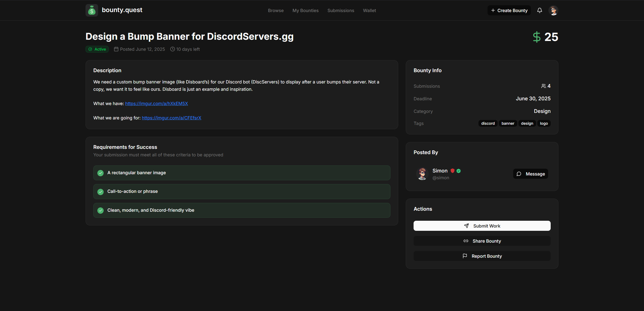The width and height of the screenshot is (644, 311).
Task: Click the 'Design' category value
Action: pos(542,111)
